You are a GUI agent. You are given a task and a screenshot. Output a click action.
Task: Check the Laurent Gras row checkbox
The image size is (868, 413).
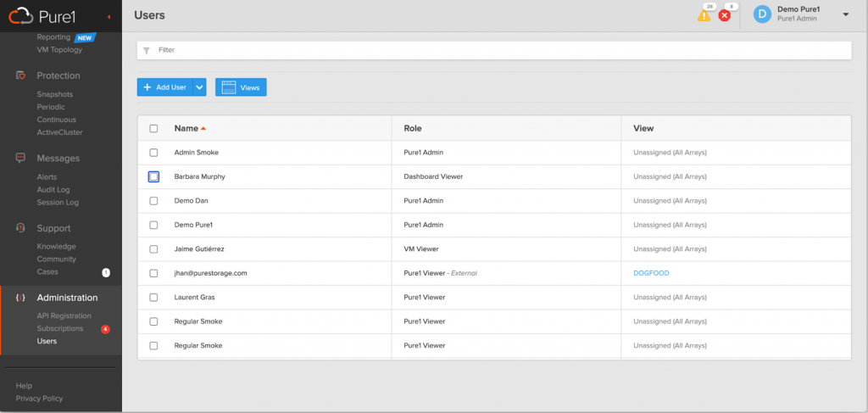click(153, 298)
